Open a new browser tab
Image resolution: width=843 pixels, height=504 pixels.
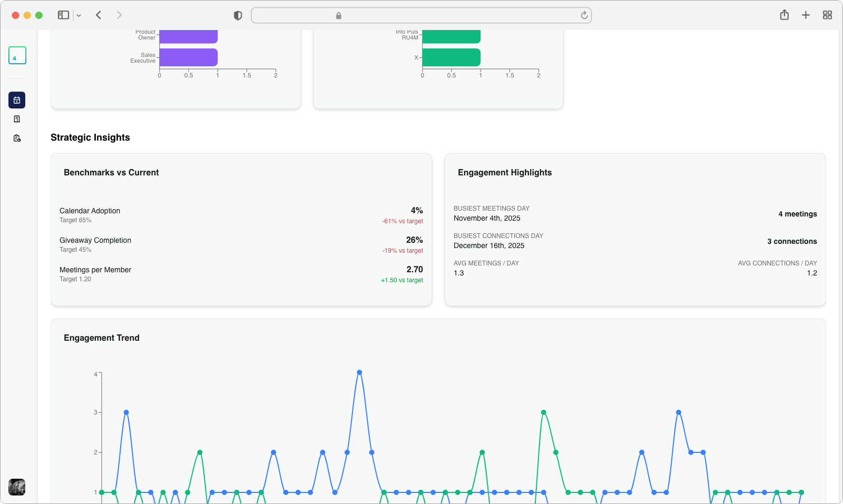tap(806, 15)
